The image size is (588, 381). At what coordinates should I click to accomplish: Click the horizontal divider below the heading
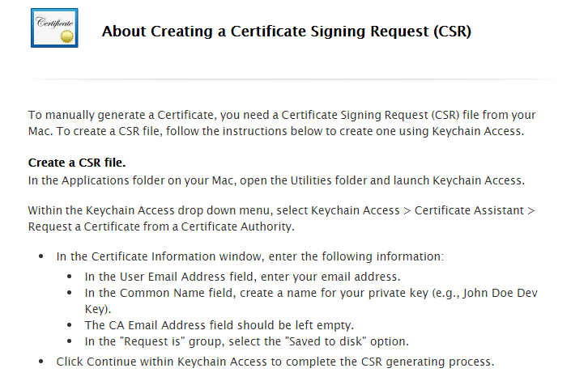pos(293,78)
